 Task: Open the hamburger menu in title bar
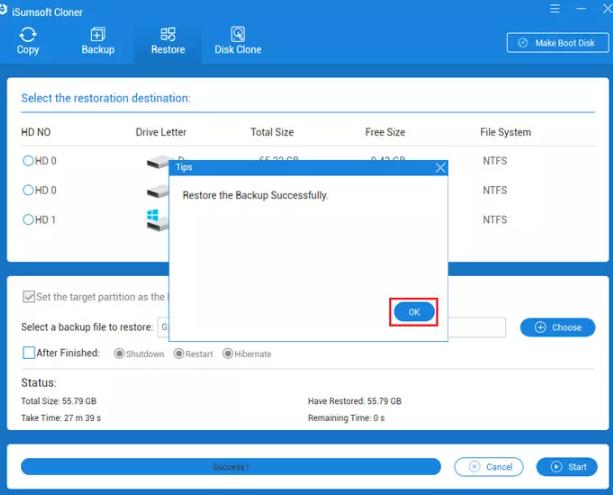pyautogui.click(x=554, y=9)
